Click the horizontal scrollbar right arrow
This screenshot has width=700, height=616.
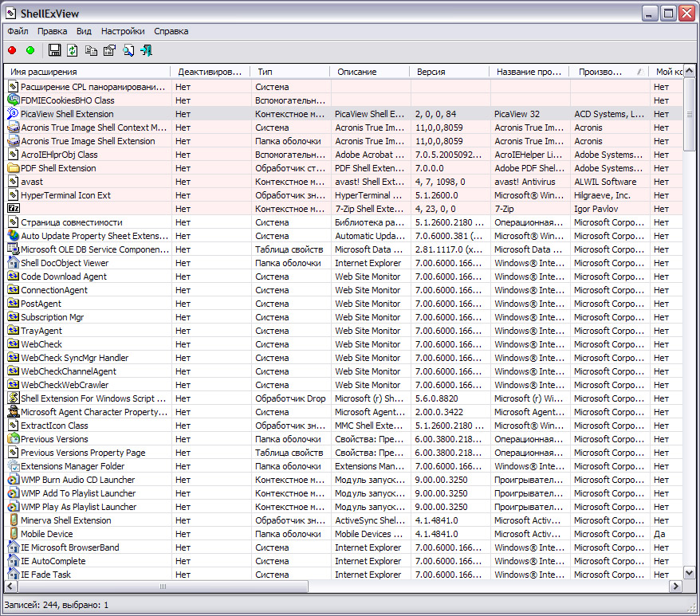(x=677, y=586)
